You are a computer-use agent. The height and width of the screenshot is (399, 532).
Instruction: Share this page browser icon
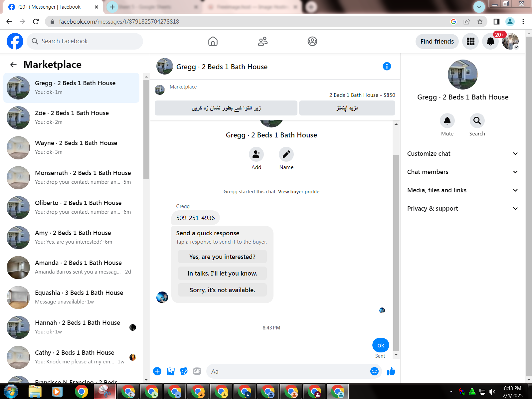pyautogui.click(x=466, y=22)
